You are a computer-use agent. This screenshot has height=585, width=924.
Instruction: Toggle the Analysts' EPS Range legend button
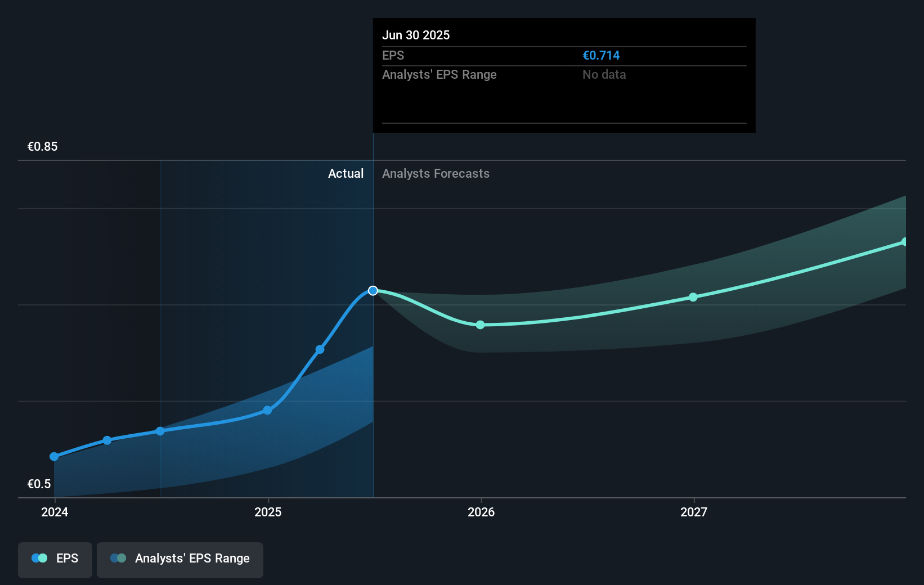click(180, 560)
